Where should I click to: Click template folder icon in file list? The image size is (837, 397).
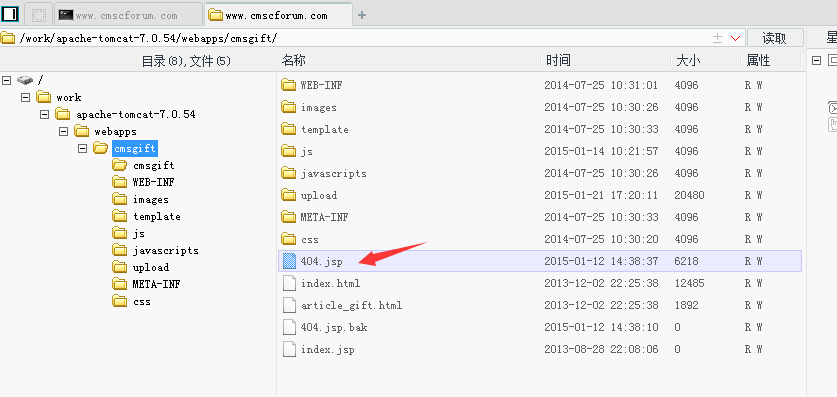click(x=289, y=129)
